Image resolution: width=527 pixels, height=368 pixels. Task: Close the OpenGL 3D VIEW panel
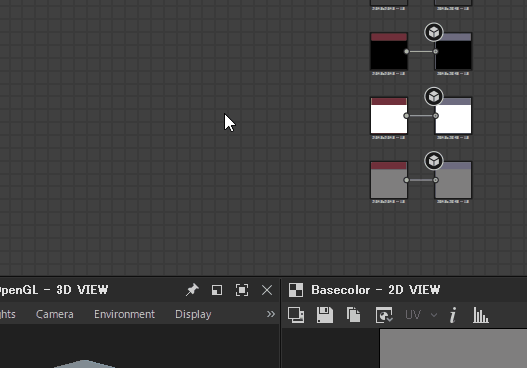[x=267, y=290]
